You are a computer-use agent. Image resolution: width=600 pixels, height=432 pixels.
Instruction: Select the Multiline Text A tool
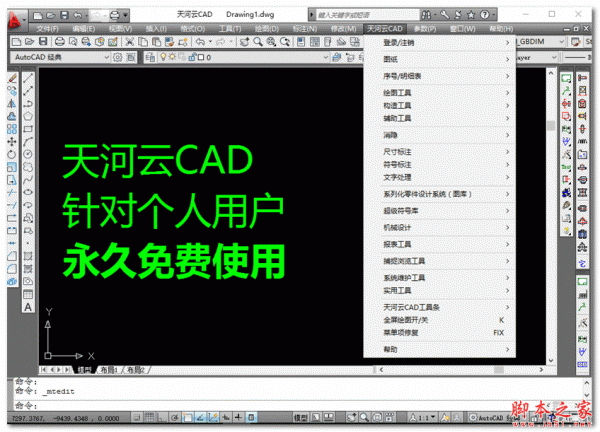tap(28, 307)
